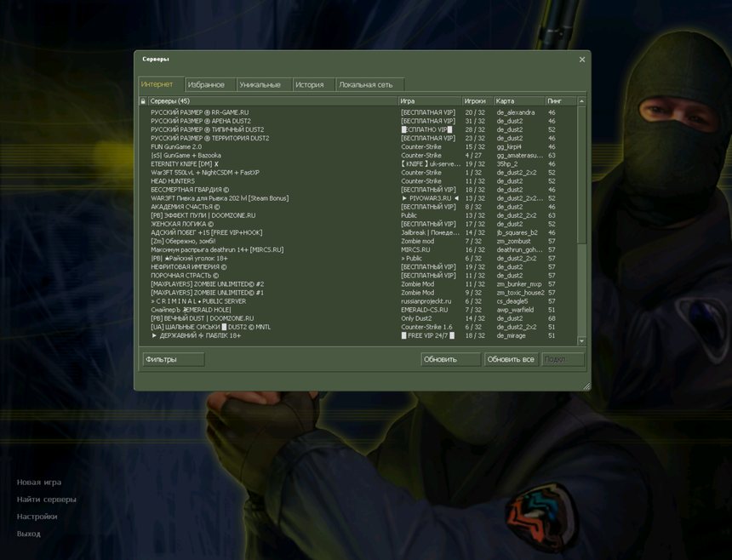Open Настройки in main menu
Screen dimensions: 732x560
(37, 517)
